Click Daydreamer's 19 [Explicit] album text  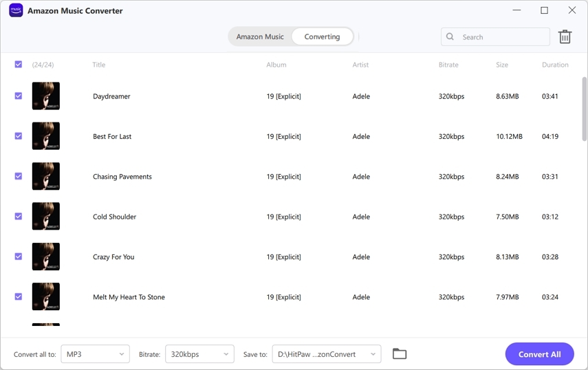pyautogui.click(x=283, y=96)
